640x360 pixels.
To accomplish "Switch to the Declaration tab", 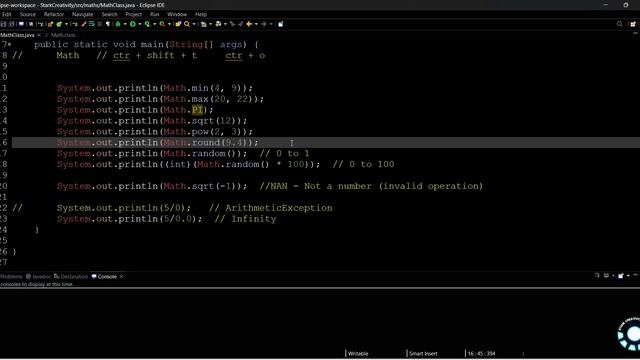I will [71, 276].
